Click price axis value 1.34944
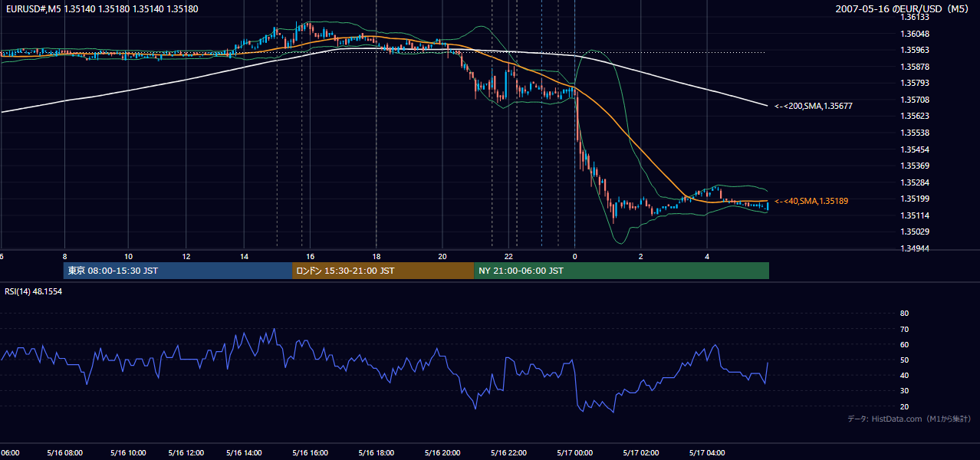980x460 pixels. (915, 248)
